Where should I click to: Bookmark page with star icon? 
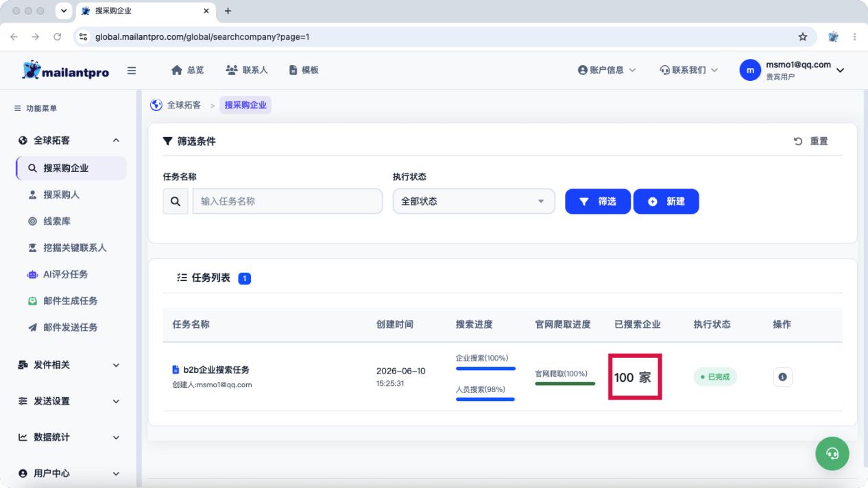(x=802, y=37)
